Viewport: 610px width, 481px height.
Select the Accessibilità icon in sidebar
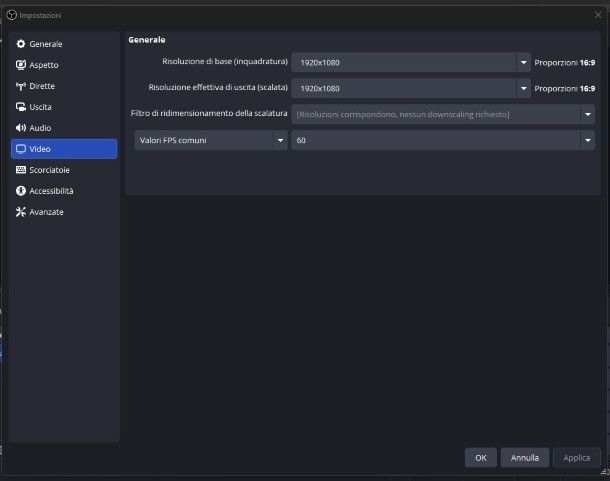click(x=21, y=191)
